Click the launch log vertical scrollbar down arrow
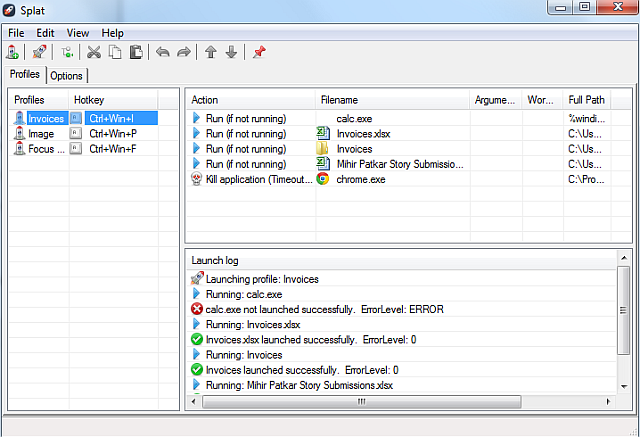The height and width of the screenshot is (437, 640). pos(624,387)
